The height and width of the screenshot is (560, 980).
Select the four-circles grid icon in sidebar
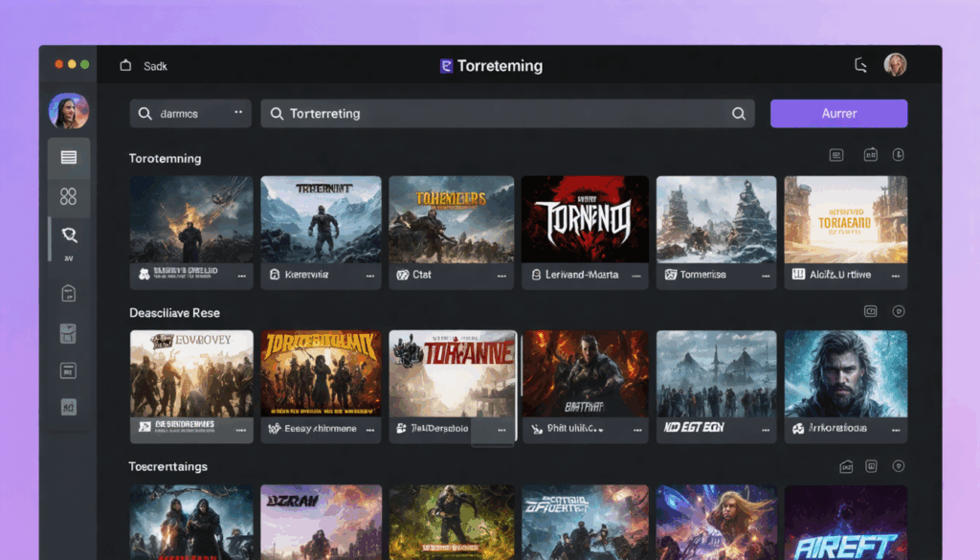click(x=68, y=196)
